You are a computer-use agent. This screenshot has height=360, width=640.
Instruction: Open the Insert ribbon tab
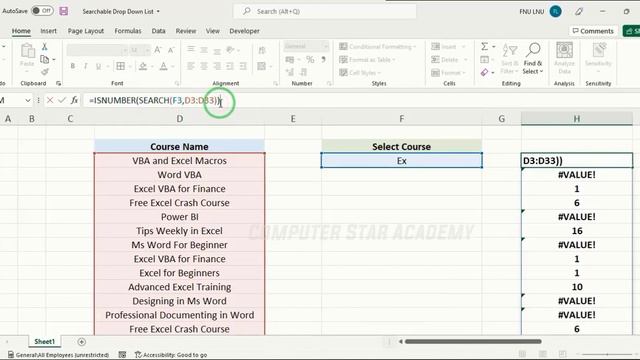click(x=48, y=31)
